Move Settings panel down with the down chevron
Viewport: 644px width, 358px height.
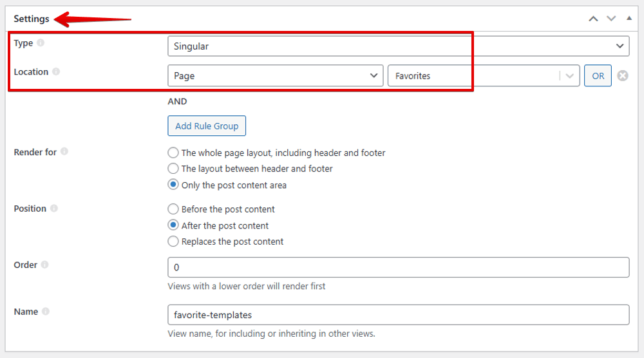611,19
